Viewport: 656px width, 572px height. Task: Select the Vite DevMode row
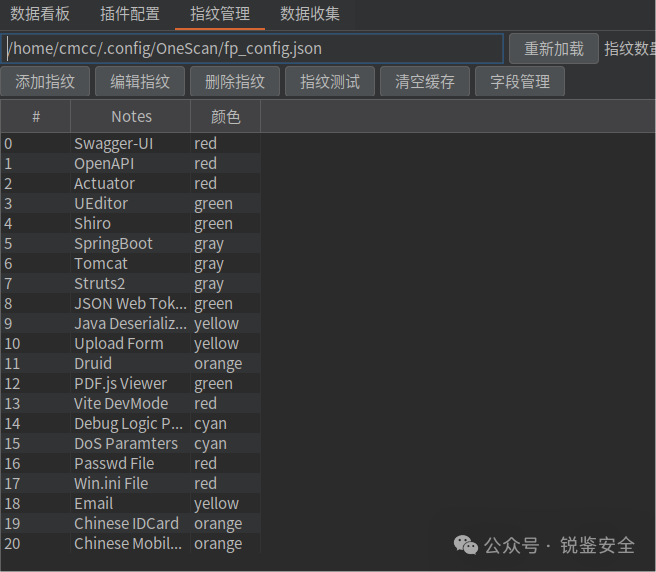[131, 404]
